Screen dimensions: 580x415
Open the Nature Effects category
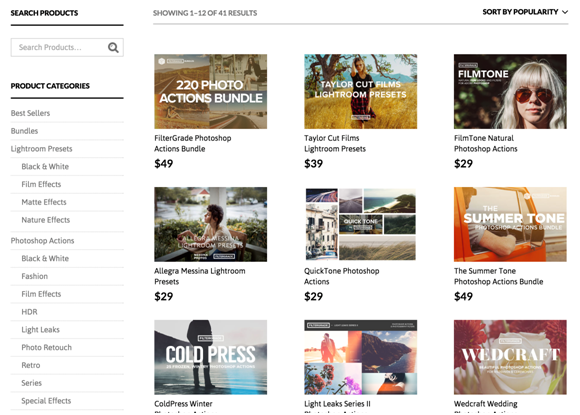click(x=45, y=220)
